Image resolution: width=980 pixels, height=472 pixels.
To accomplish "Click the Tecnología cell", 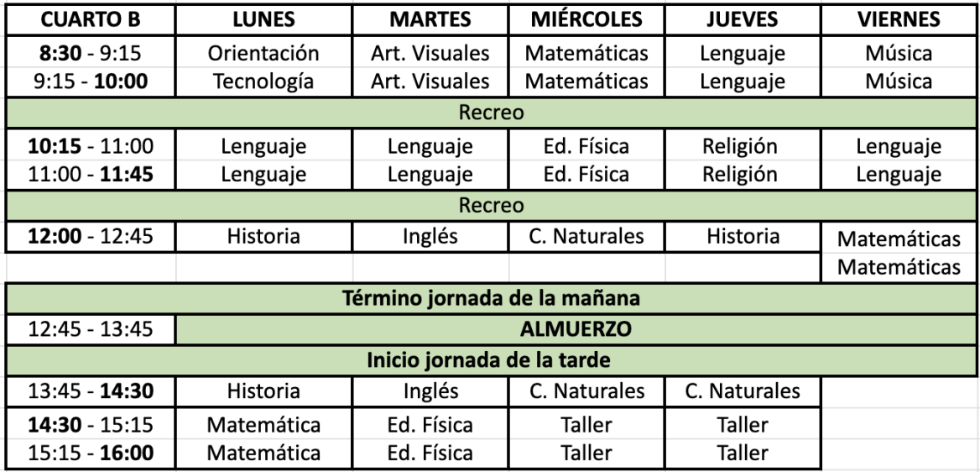I will coord(264,82).
